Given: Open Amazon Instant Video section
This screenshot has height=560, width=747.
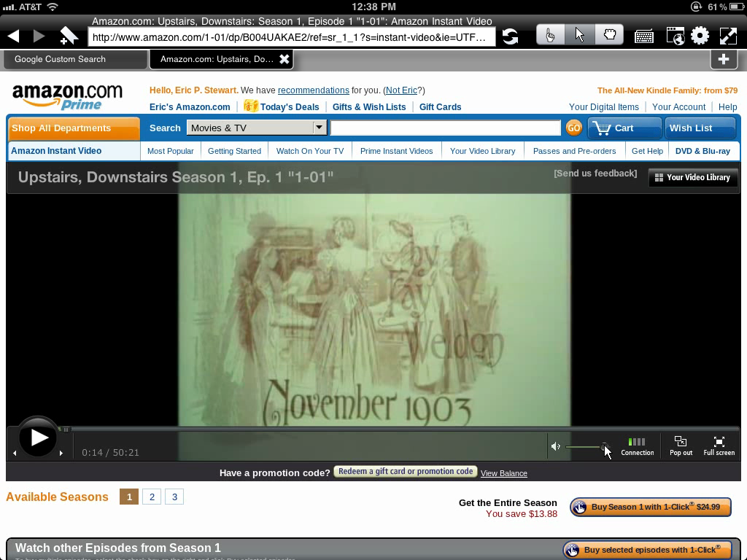Looking at the screenshot, I should click(x=56, y=151).
